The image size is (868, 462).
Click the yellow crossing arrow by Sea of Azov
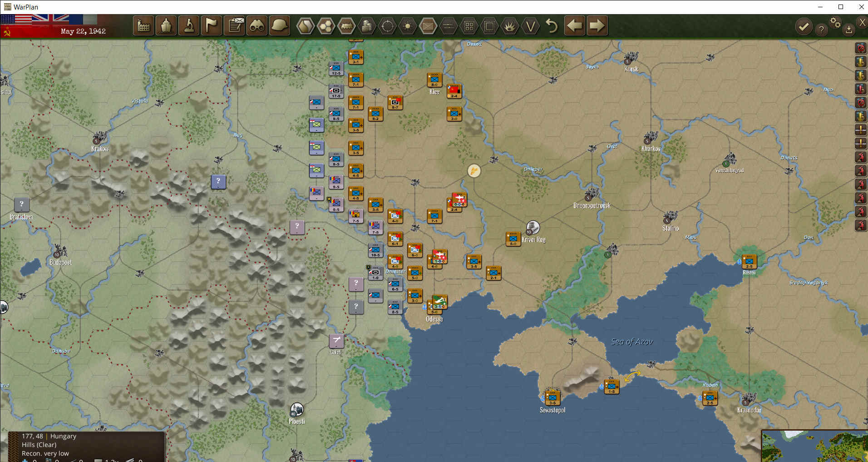pyautogui.click(x=632, y=376)
